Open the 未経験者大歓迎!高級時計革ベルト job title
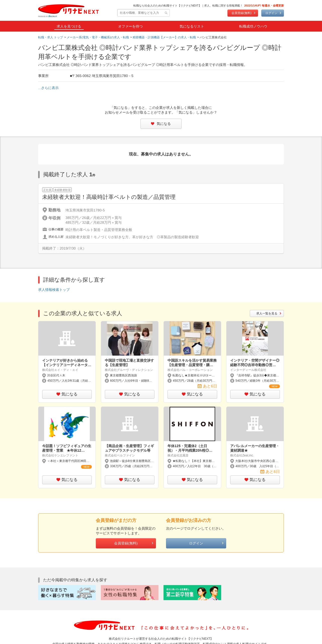 coord(109,197)
